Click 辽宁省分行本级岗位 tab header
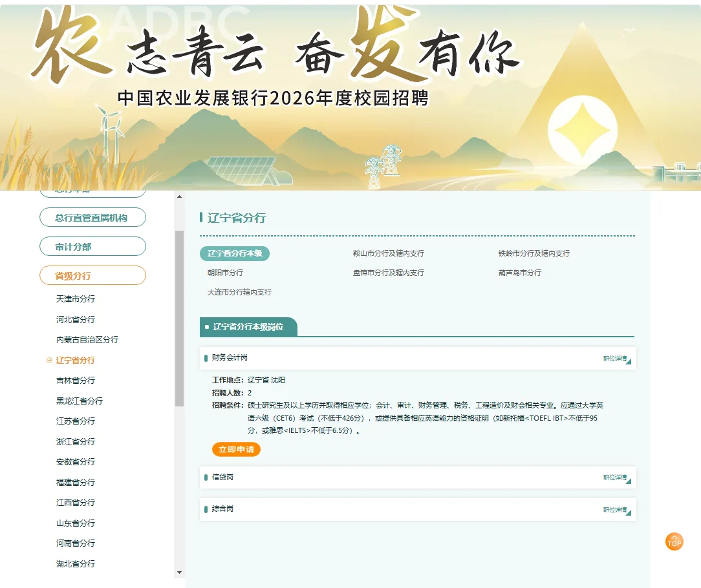 (248, 326)
